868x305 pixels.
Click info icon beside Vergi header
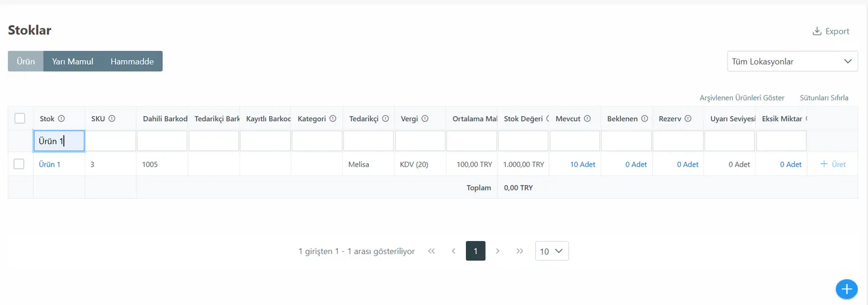point(425,119)
